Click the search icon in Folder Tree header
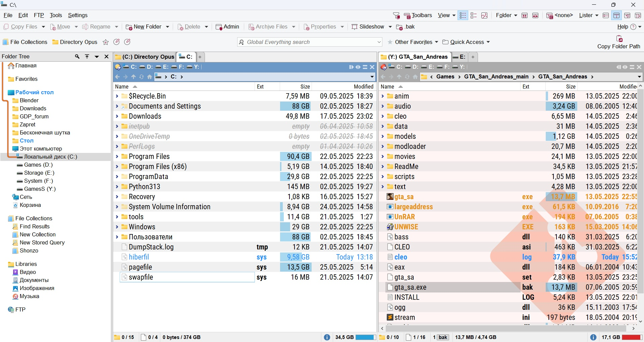 [77, 56]
